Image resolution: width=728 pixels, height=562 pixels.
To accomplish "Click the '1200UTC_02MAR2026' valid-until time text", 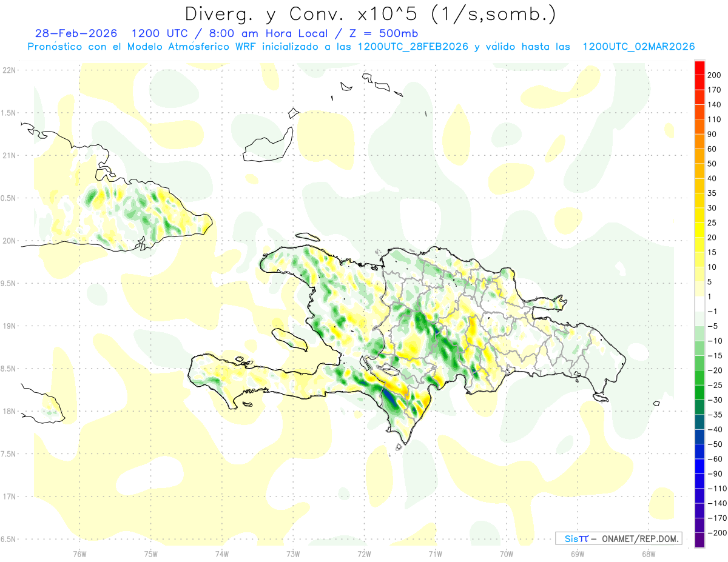I will [639, 47].
